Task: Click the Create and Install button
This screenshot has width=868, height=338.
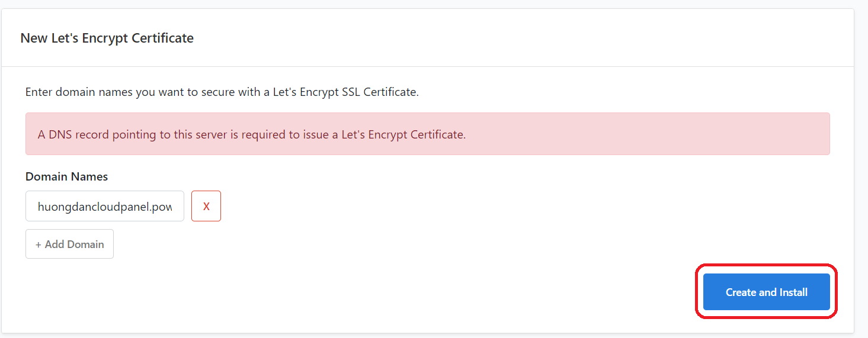Action: tap(766, 292)
